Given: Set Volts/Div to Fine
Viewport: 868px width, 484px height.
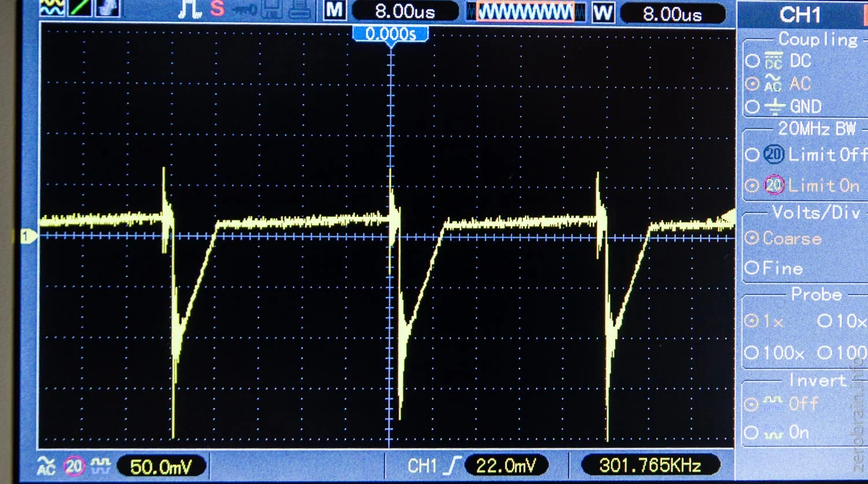Looking at the screenshot, I should click(752, 267).
